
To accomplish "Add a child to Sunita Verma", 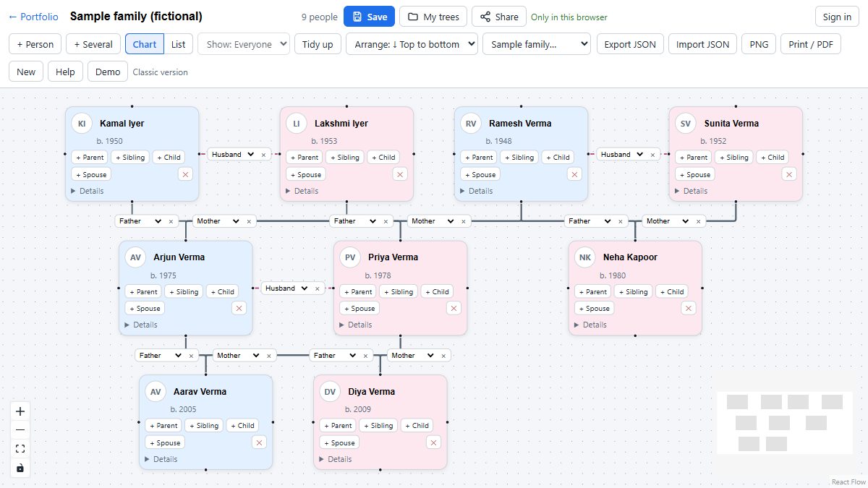I will tap(773, 157).
